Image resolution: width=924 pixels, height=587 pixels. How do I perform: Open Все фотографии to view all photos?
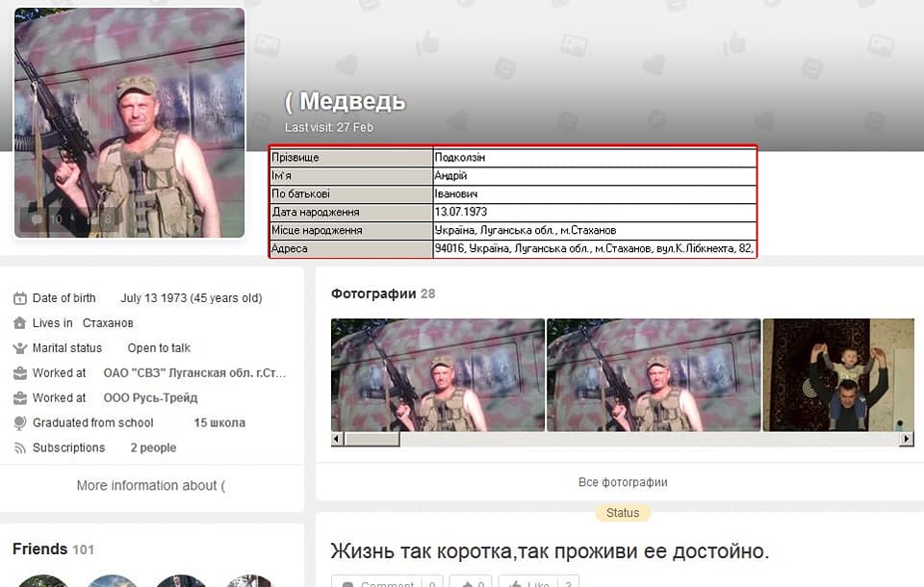623,482
